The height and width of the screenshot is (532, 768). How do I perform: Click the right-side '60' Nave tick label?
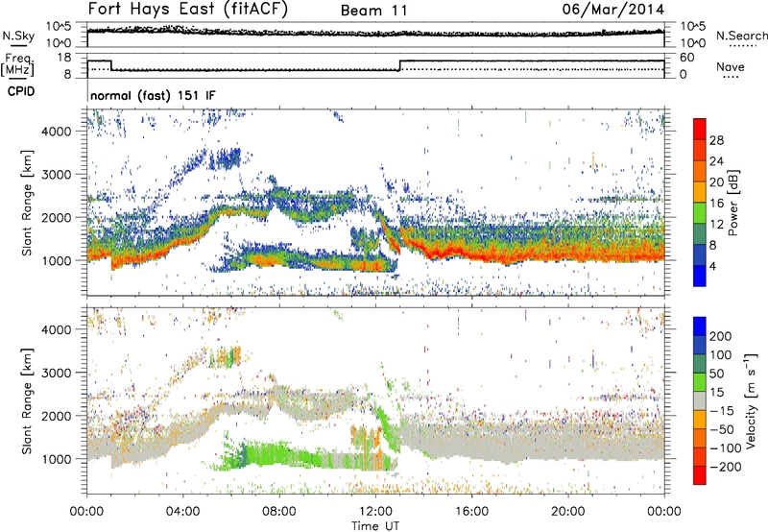click(687, 58)
